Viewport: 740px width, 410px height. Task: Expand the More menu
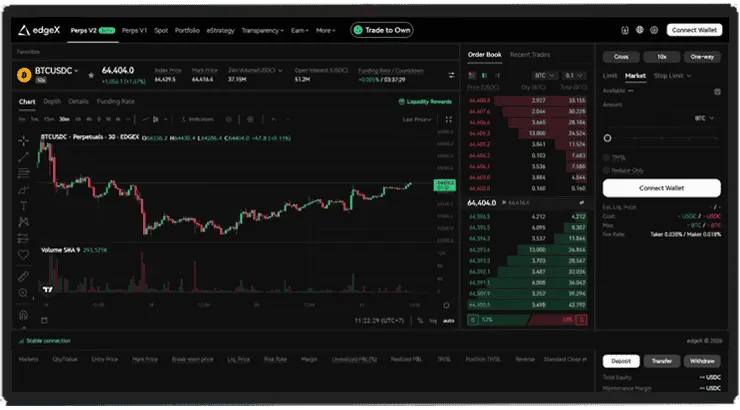point(326,30)
